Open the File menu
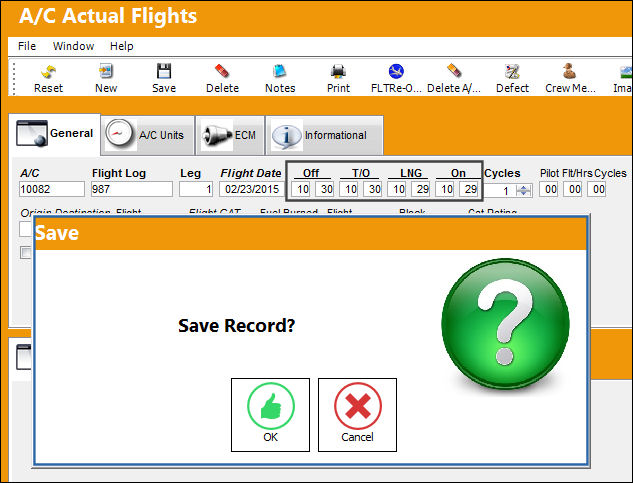The height and width of the screenshot is (483, 633). (x=27, y=46)
